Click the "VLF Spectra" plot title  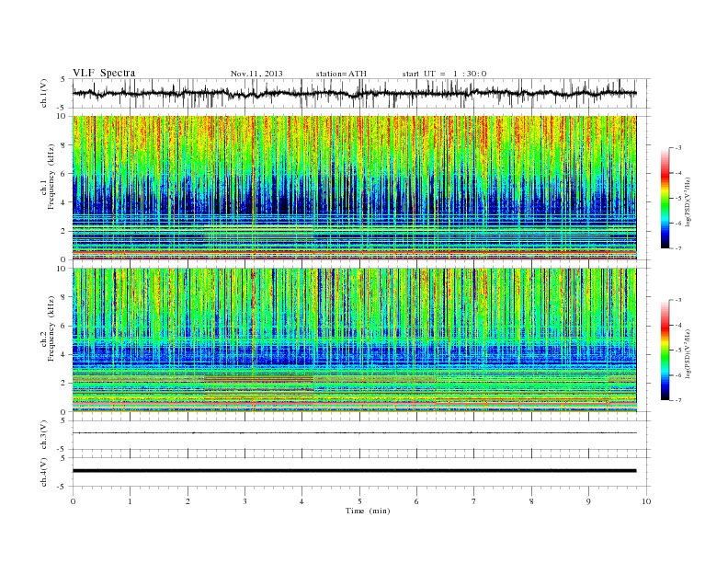click(x=104, y=73)
